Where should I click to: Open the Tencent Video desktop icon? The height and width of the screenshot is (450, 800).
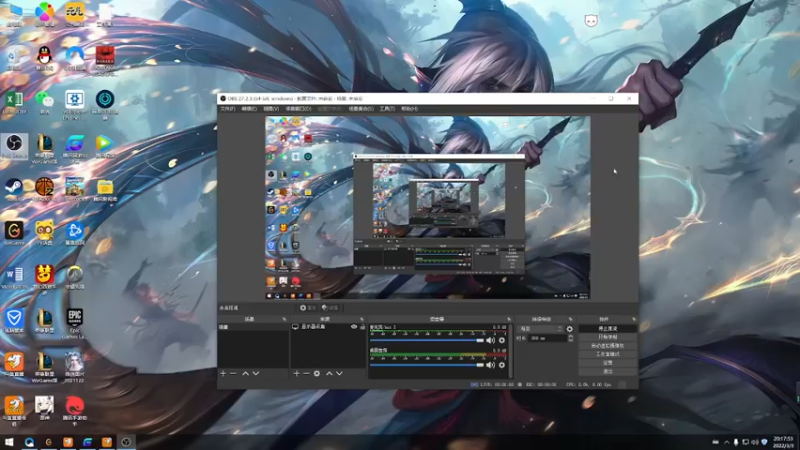tap(105, 145)
